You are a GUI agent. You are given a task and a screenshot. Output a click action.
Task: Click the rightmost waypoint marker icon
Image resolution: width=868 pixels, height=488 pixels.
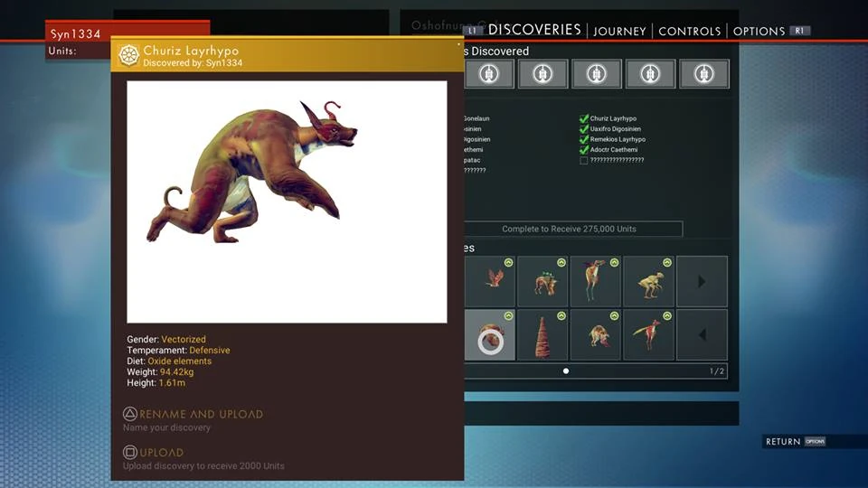click(x=704, y=73)
